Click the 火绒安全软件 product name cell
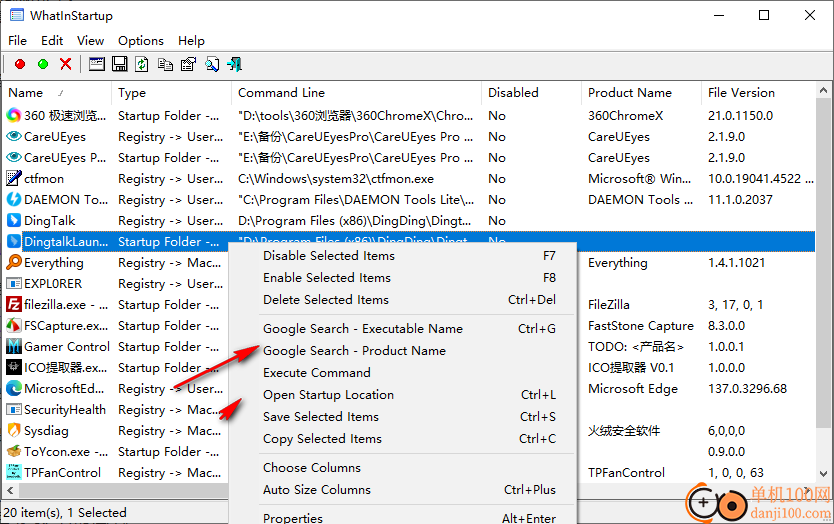Viewport: 834px width, 524px height. (623, 430)
